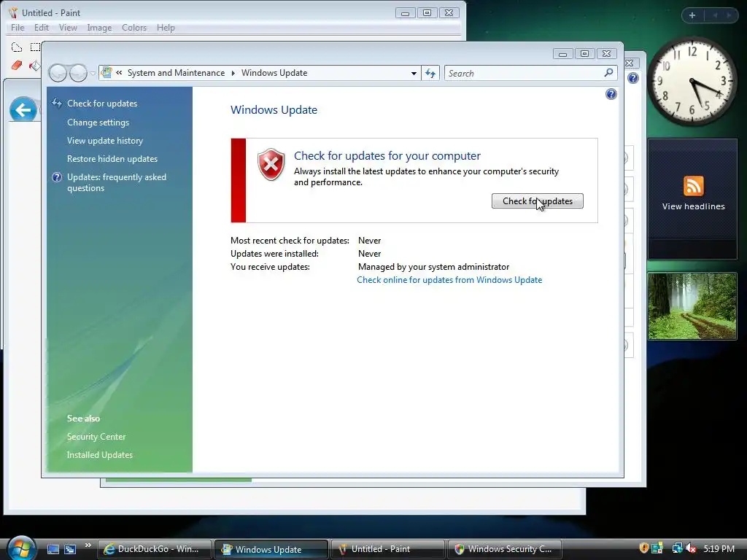Viewport: 747px width, 560px height.
Task: Click the forward navigation arrow in Windows Update
Action: click(78, 73)
